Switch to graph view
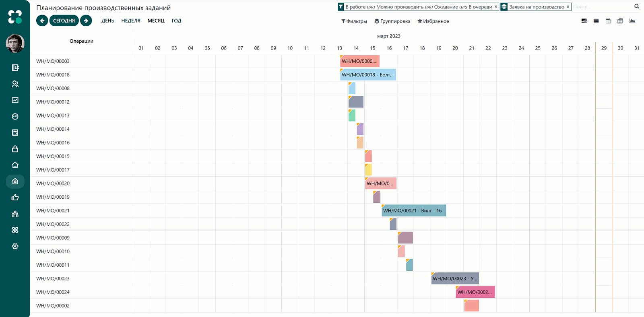This screenshot has width=644, height=317. pyautogui.click(x=632, y=21)
